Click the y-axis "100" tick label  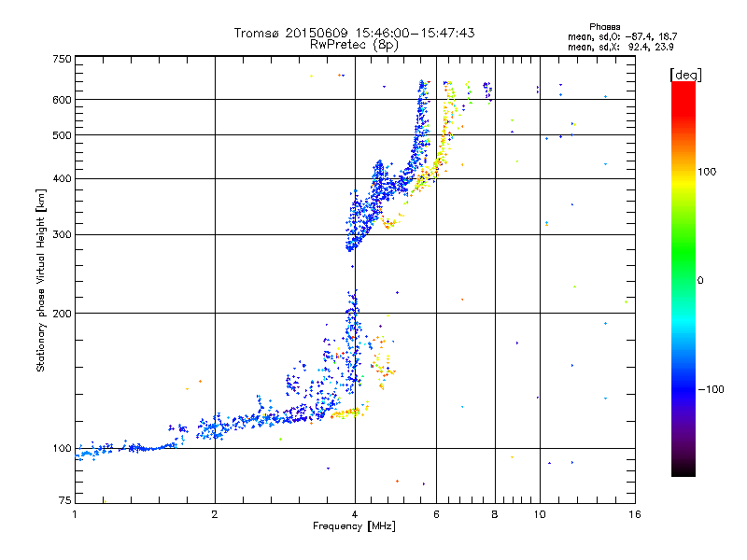click(x=62, y=449)
